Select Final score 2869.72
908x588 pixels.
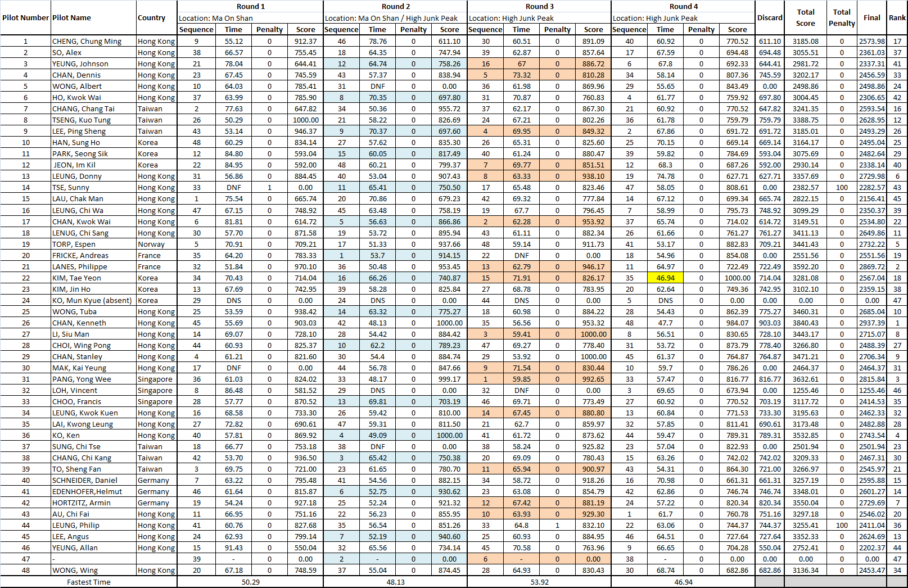pyautogui.click(x=872, y=267)
